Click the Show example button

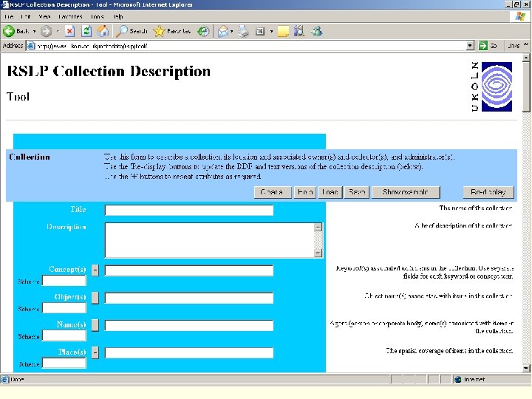coord(406,192)
